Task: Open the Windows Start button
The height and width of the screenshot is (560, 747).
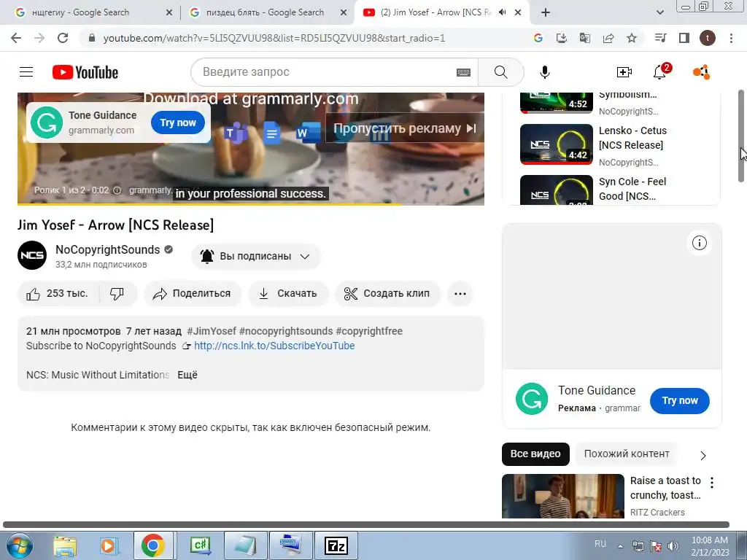Action: point(19,545)
